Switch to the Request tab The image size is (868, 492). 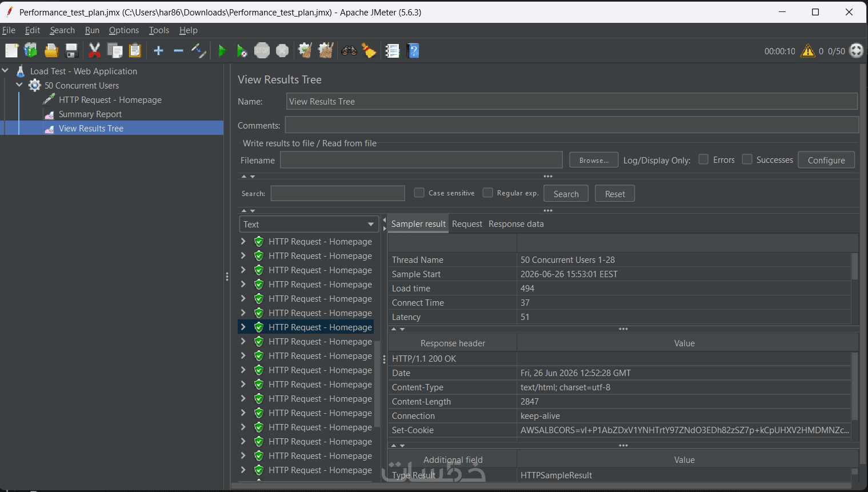click(x=467, y=224)
